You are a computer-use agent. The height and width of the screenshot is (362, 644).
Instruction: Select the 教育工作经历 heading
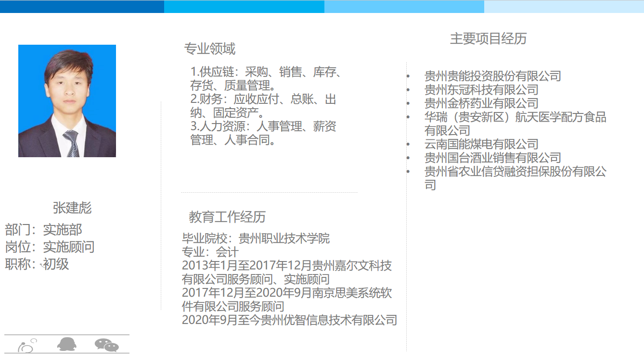pos(227,217)
